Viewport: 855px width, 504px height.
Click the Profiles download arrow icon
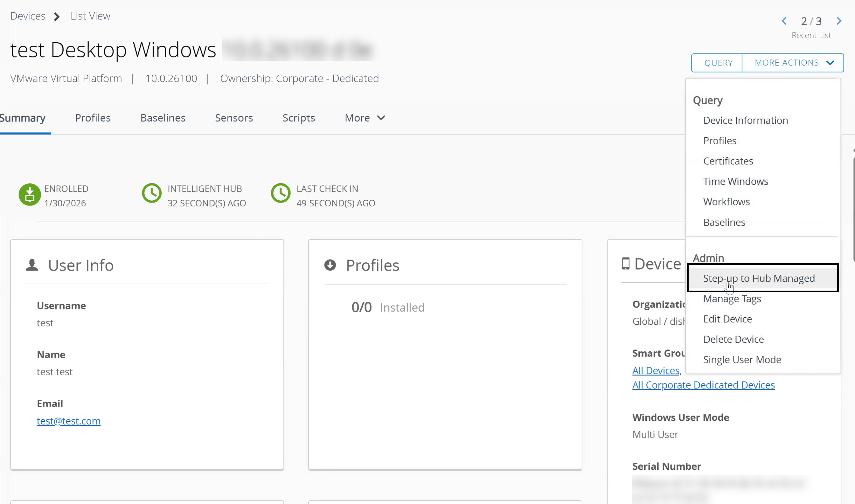330,265
